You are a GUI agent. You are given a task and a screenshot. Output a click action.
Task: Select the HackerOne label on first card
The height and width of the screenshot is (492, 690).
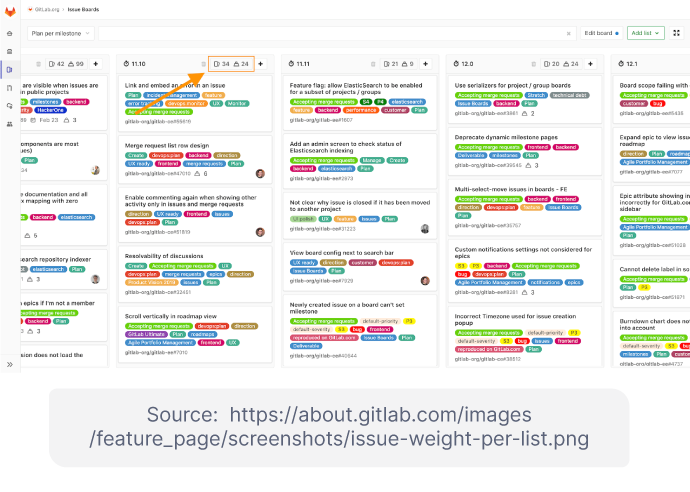[51, 110]
